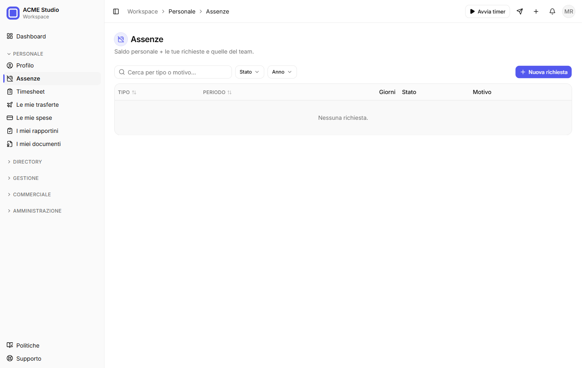
Task: Click the Assenze breadcrumb text
Action: pyautogui.click(x=218, y=11)
